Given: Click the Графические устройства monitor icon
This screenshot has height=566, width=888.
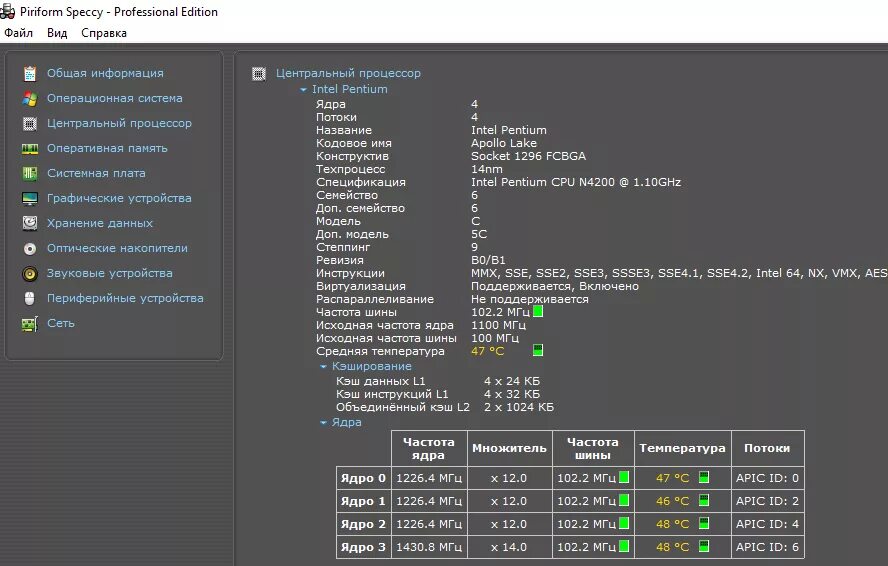Looking at the screenshot, I should [x=29, y=198].
